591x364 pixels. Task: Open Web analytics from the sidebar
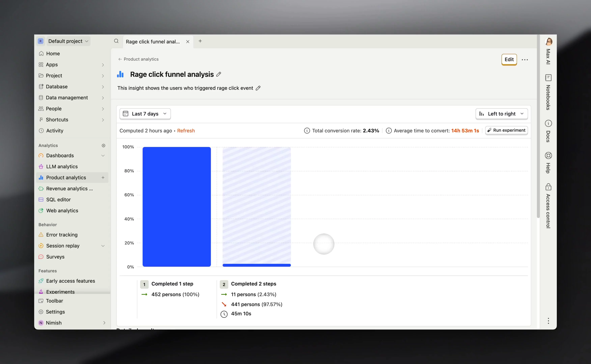point(62,211)
